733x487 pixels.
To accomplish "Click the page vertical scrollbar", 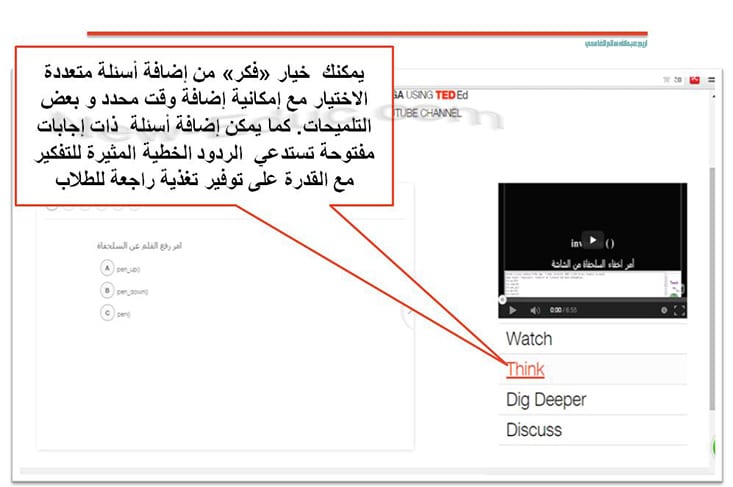I will click(x=712, y=287).
